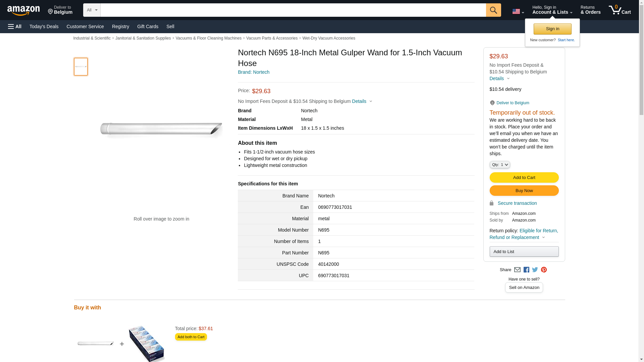Screen dimensions: 644x362
Task: Open the All hamburger menu
Action: point(15,26)
